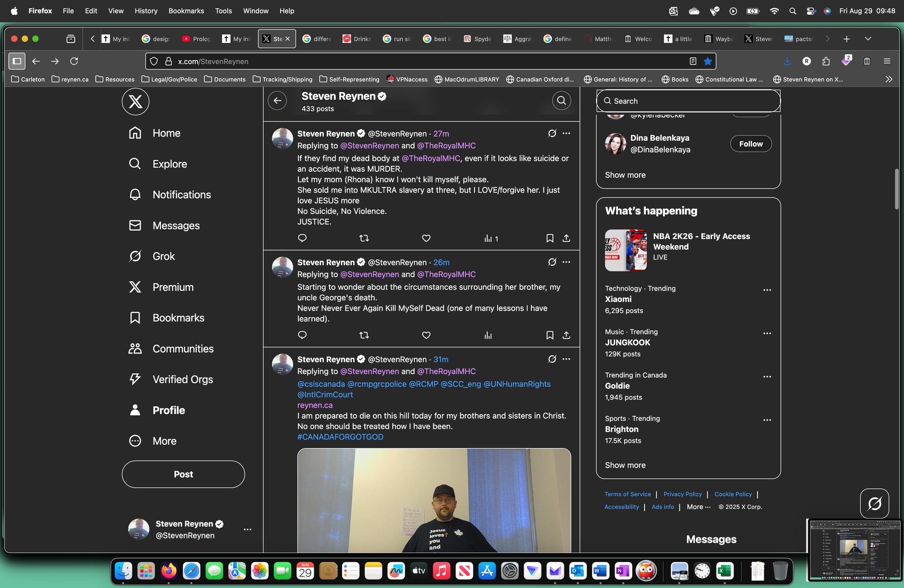
Task: Ask Grok about the 31m post
Action: pos(552,359)
